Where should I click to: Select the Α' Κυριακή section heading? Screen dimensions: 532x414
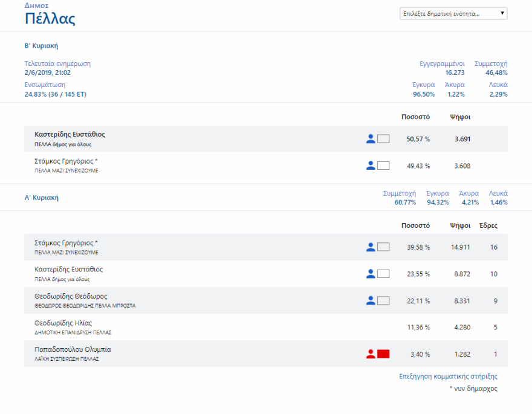[x=41, y=198]
